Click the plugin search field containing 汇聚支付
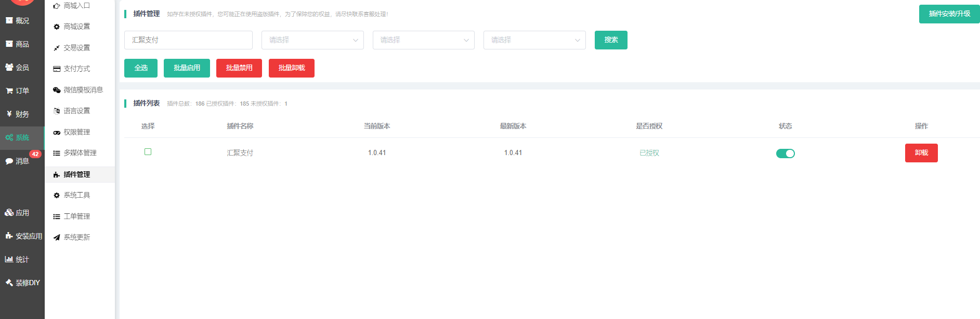Image resolution: width=980 pixels, height=319 pixels. point(188,40)
